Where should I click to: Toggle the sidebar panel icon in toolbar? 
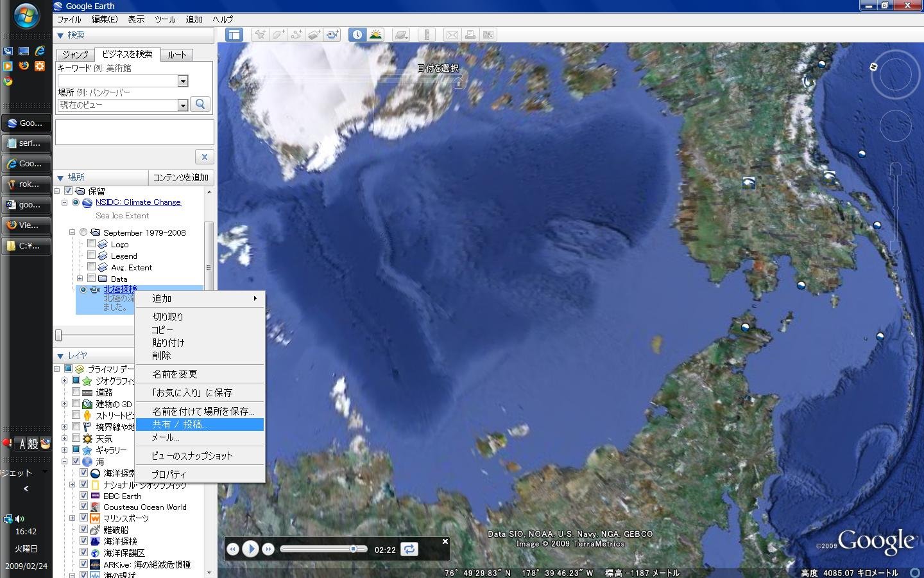(x=234, y=35)
